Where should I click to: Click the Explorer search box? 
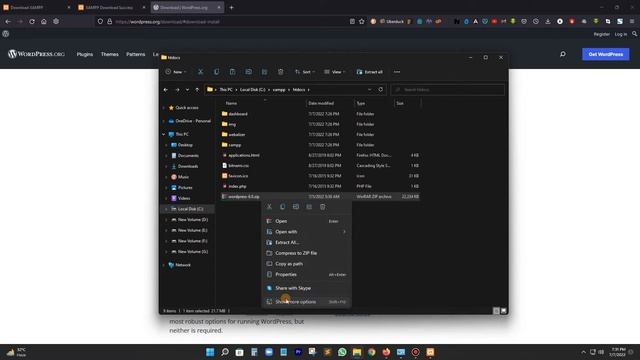coord(447,89)
